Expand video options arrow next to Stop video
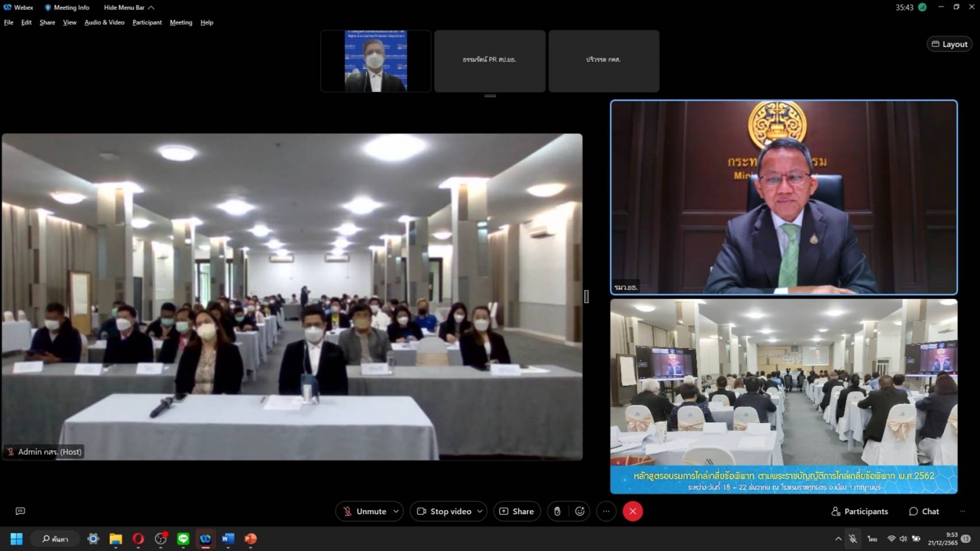Screen dimensions: 980x551 coord(480,511)
